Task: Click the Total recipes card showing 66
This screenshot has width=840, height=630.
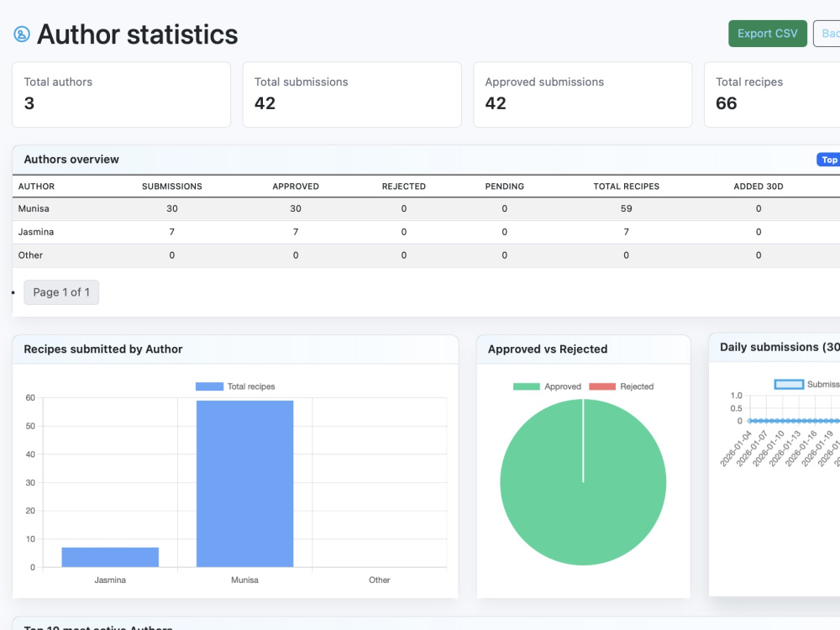Action: (772, 95)
